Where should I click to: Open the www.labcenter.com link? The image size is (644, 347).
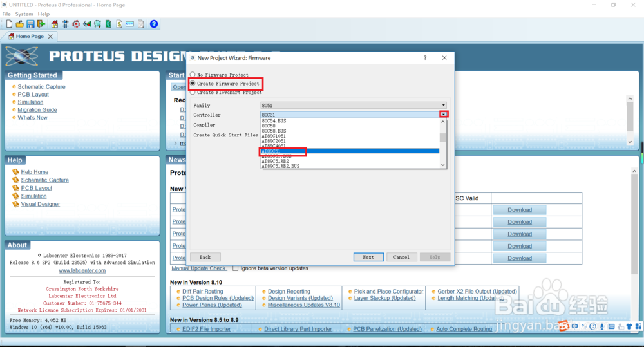coord(82,270)
